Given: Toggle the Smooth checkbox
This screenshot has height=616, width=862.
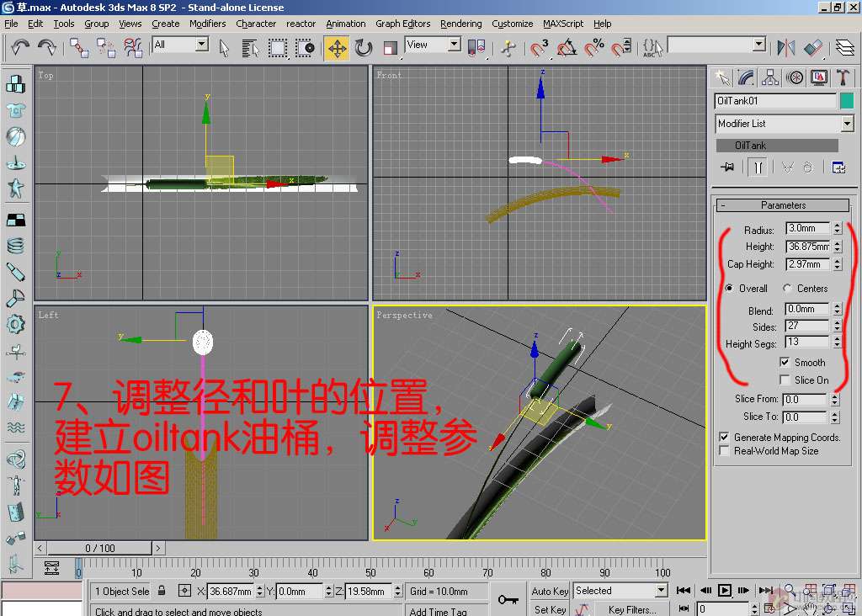Looking at the screenshot, I should (785, 362).
